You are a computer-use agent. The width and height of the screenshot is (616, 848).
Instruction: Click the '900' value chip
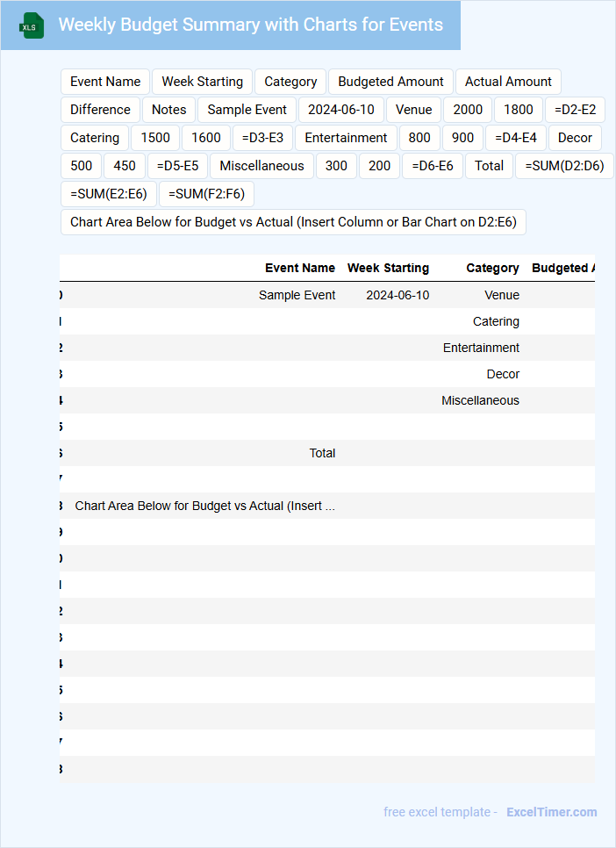(463, 138)
